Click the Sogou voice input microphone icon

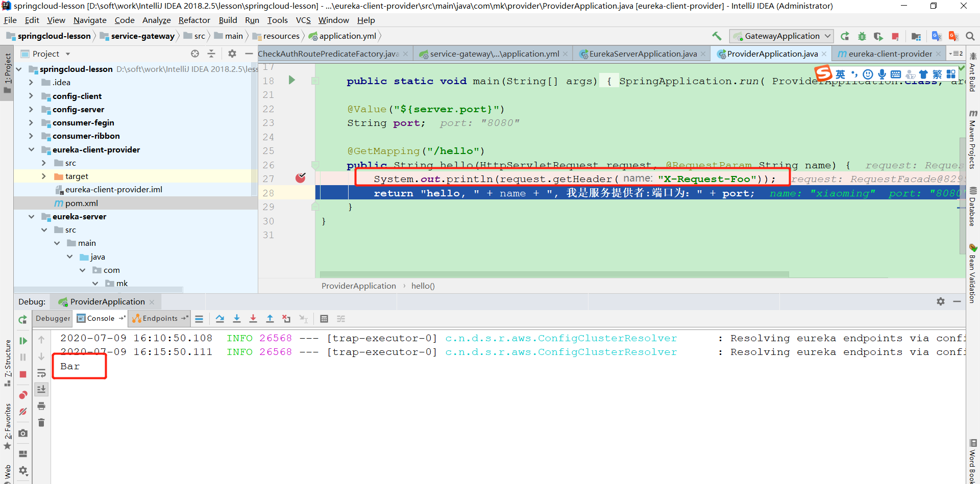[882, 74]
